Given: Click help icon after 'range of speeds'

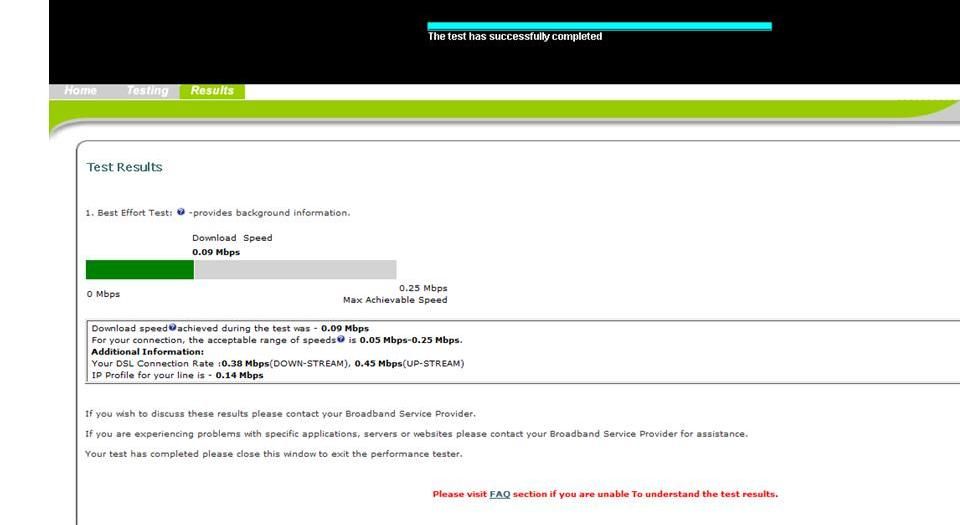Looking at the screenshot, I should 341,339.
